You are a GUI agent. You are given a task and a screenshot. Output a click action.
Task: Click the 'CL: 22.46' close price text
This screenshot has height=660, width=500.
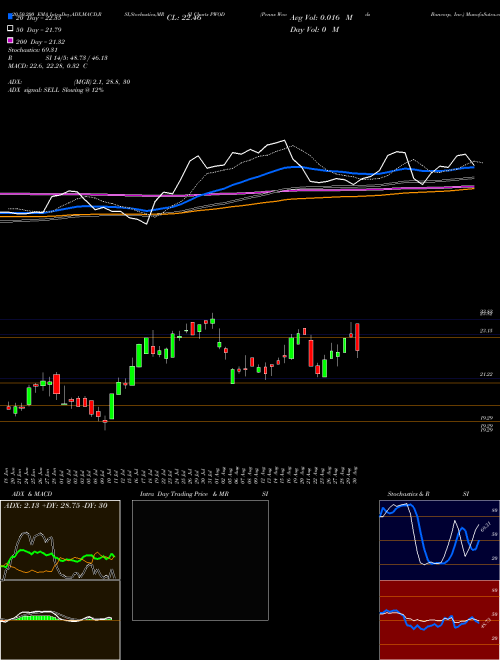pos(184,18)
